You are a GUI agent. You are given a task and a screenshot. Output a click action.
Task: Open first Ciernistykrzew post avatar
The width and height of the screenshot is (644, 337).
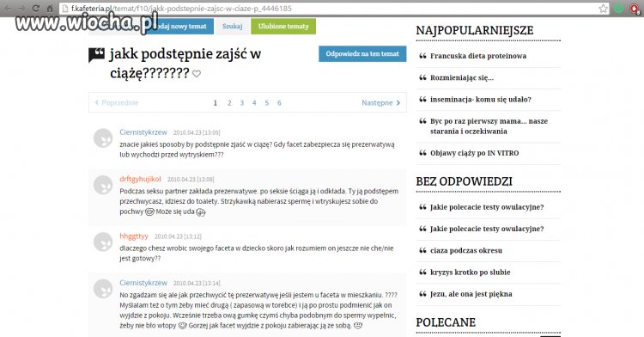click(103, 138)
